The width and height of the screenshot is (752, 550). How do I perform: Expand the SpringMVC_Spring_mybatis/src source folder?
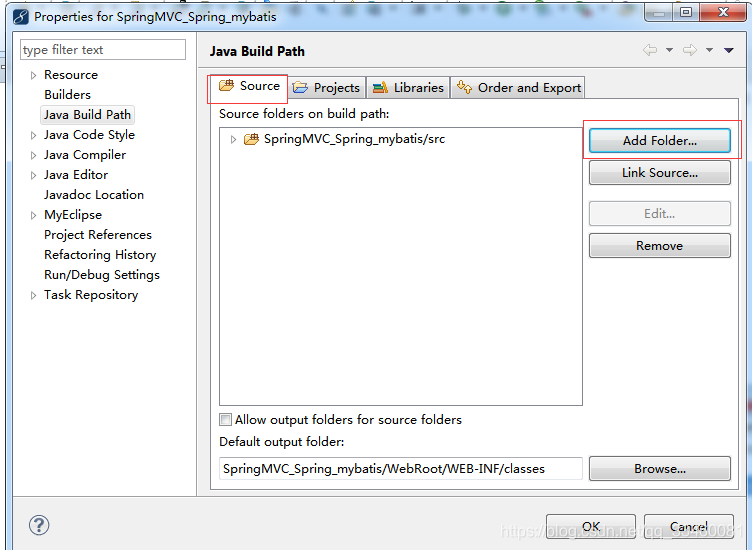pyautogui.click(x=233, y=140)
